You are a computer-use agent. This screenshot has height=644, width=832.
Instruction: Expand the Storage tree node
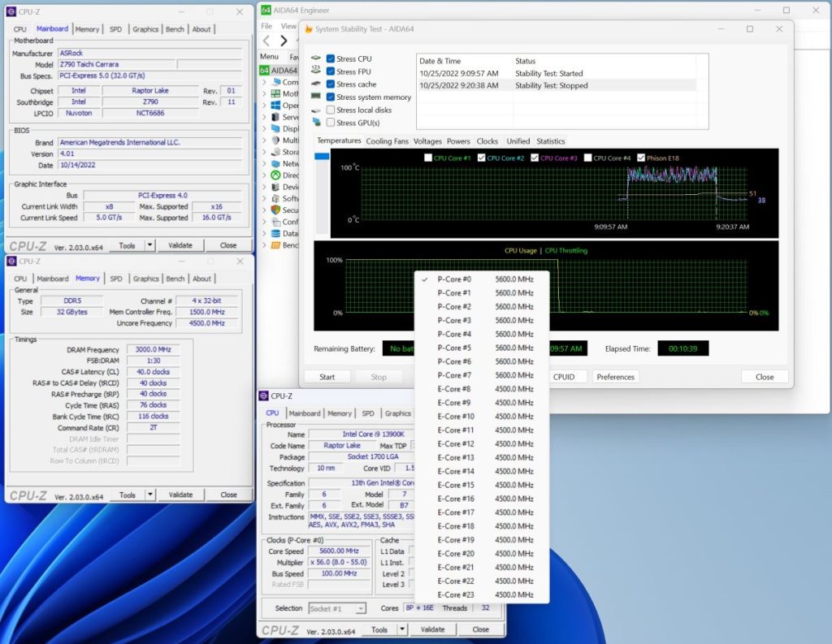pos(264,152)
